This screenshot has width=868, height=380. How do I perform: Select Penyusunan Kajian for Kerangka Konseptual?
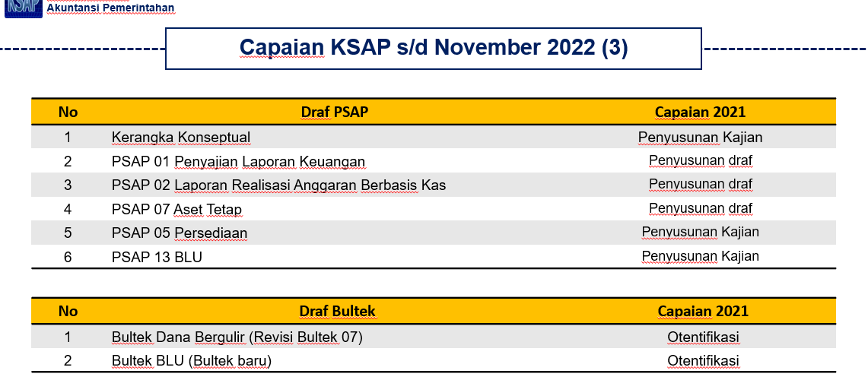pos(701,137)
